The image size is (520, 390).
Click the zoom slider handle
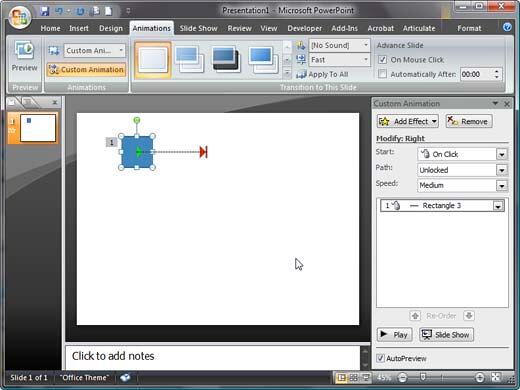(x=423, y=377)
